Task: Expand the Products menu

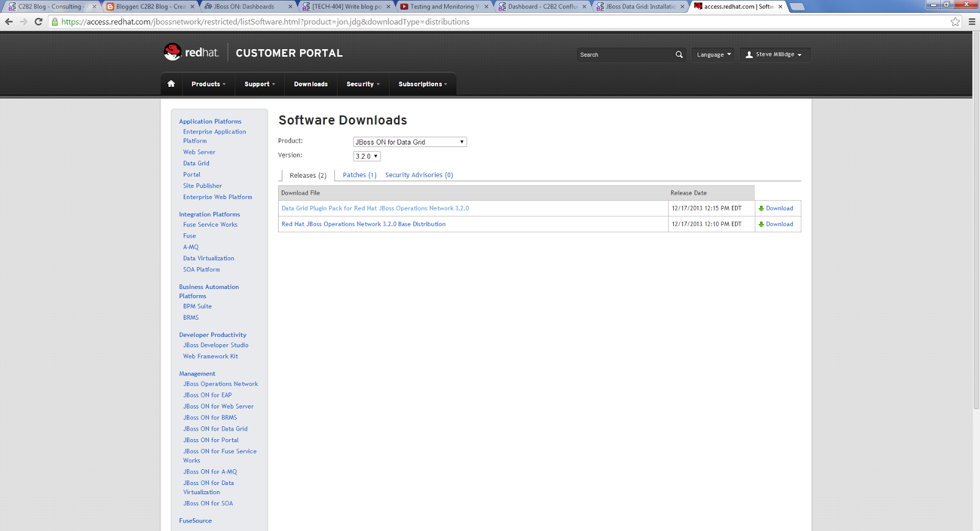Action: 208,84
